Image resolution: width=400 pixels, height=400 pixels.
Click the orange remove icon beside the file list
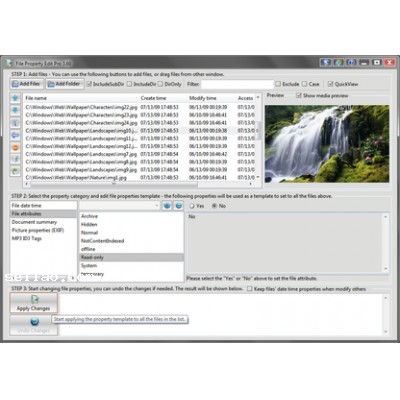click(x=15, y=147)
